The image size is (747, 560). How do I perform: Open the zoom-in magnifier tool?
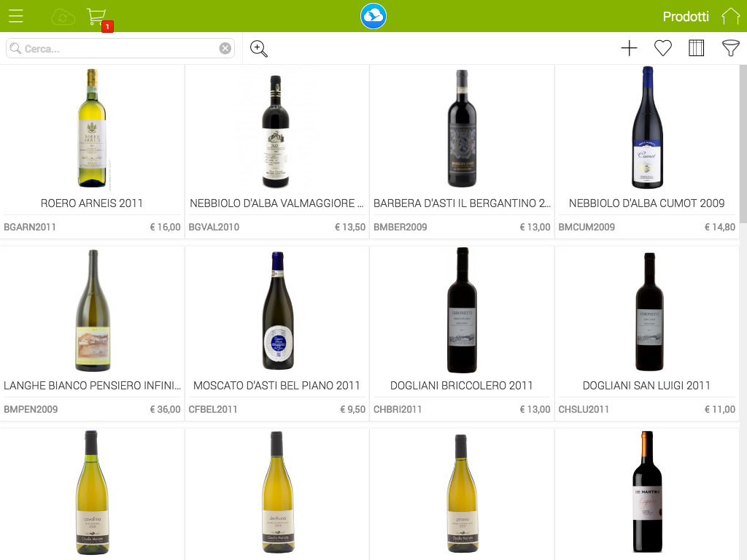259,49
